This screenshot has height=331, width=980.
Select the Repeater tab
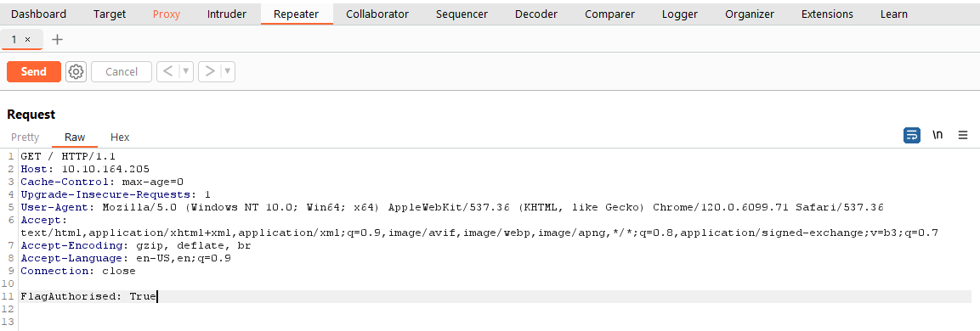coord(297,14)
